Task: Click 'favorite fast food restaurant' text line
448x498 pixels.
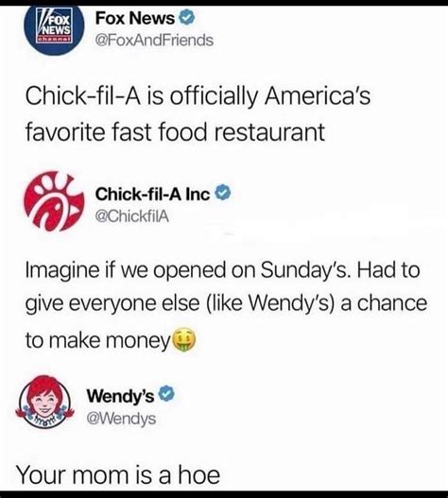Action: pyautogui.click(x=175, y=131)
